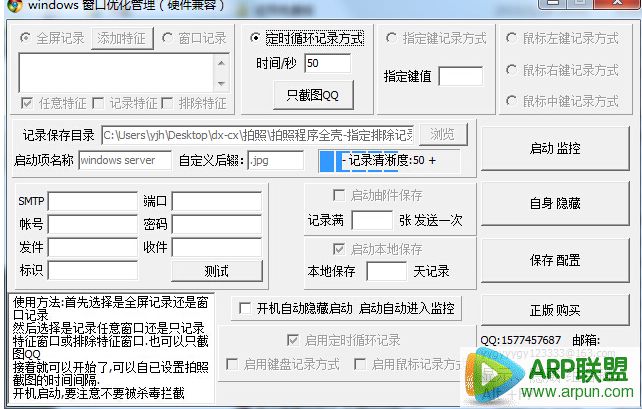Image resolution: width=642 pixels, height=409 pixels.
Task: Click the 发件 sender input field
Action: pos(93,247)
